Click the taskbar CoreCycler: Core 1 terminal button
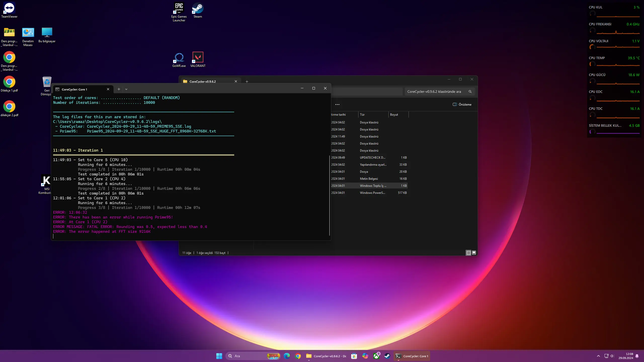 [x=412, y=356]
